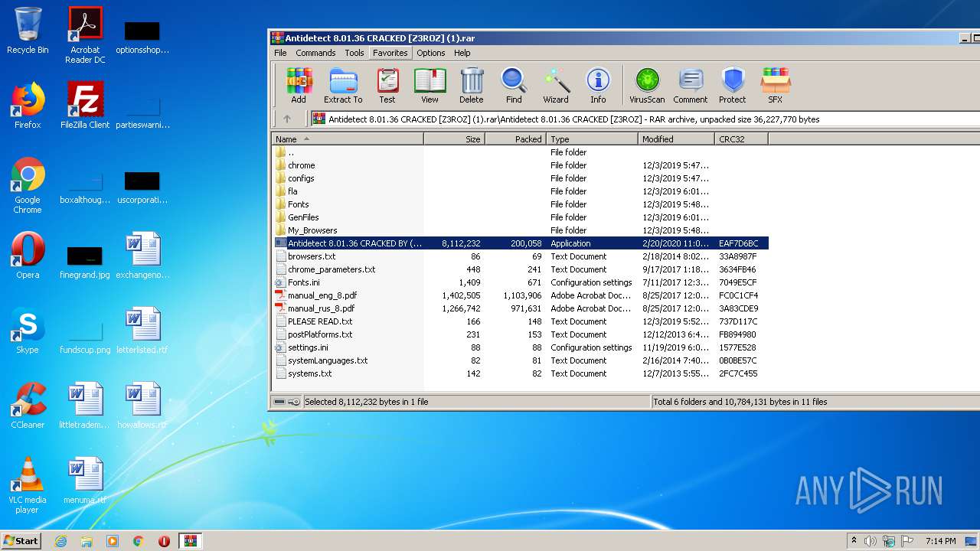
Task: Open Firefox desktop shortcut
Action: pos(28,106)
